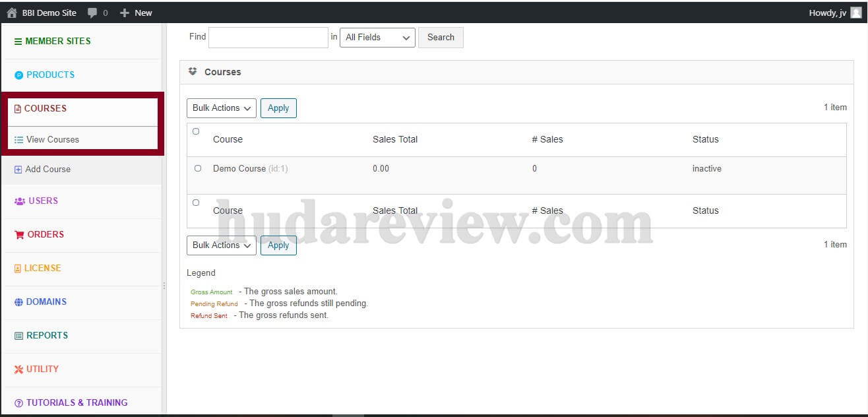Check the select-all checkbox in the table header
The height and width of the screenshot is (417, 868).
pyautogui.click(x=195, y=131)
